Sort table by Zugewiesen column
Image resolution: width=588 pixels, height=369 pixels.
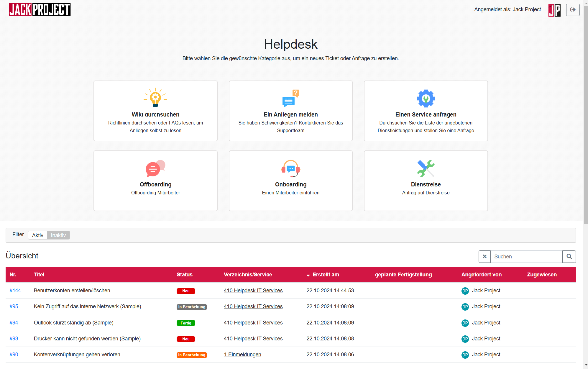[542, 275]
